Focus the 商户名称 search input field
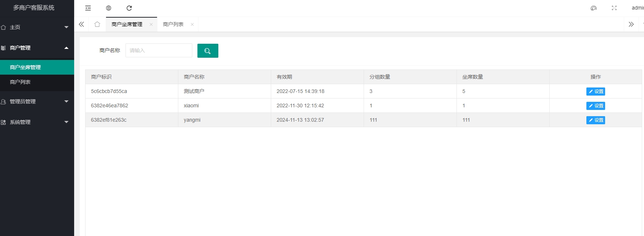 pyautogui.click(x=159, y=50)
